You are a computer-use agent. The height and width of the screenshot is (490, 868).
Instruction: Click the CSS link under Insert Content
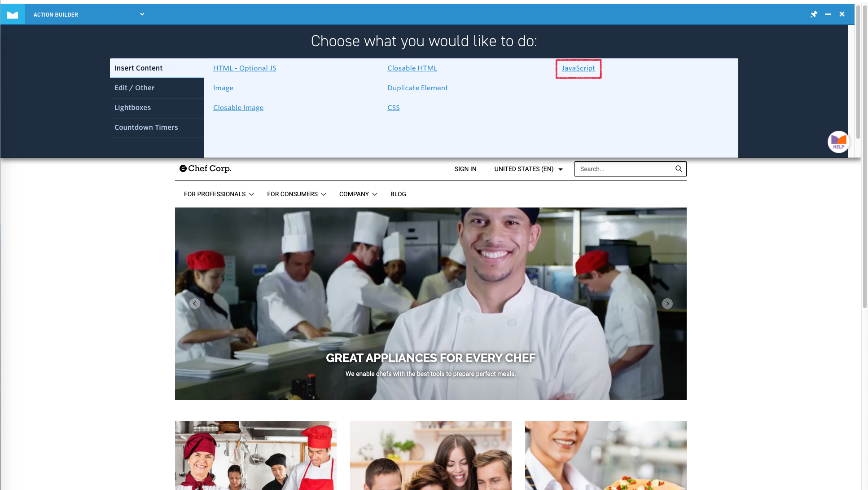394,107
